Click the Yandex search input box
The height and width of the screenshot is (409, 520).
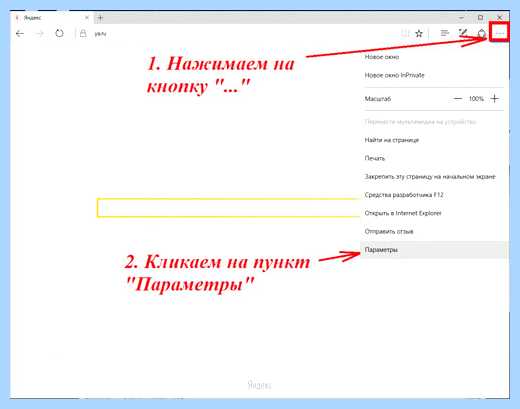tap(229, 208)
